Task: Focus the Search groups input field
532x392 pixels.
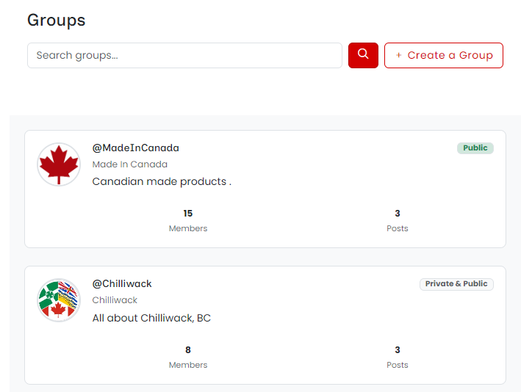Action: pyautogui.click(x=184, y=55)
